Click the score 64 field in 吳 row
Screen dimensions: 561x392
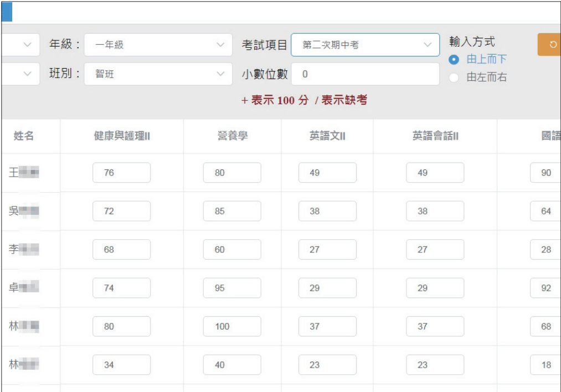point(545,211)
